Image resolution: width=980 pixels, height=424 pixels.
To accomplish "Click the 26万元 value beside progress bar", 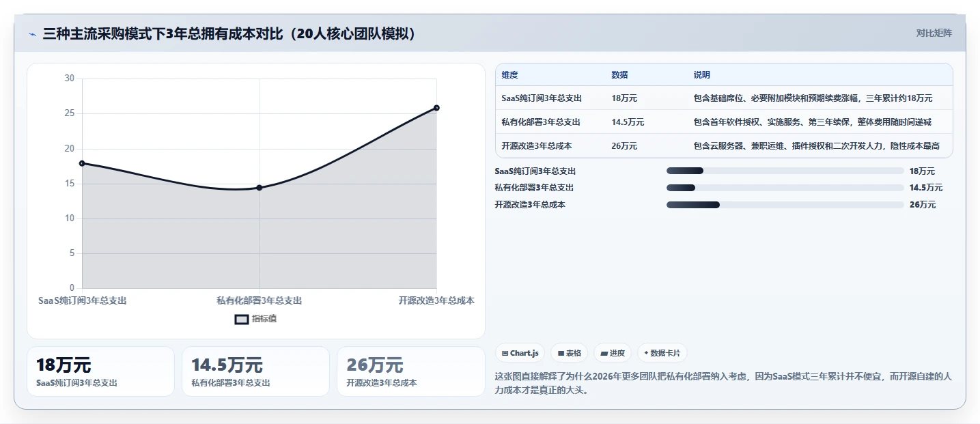I will [923, 205].
